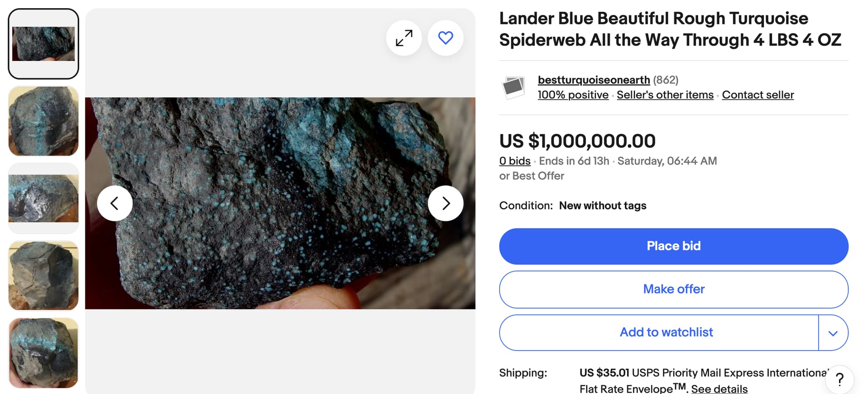Select the first turquoise thumbnail
Screen dimensions: 868x394
pos(43,44)
